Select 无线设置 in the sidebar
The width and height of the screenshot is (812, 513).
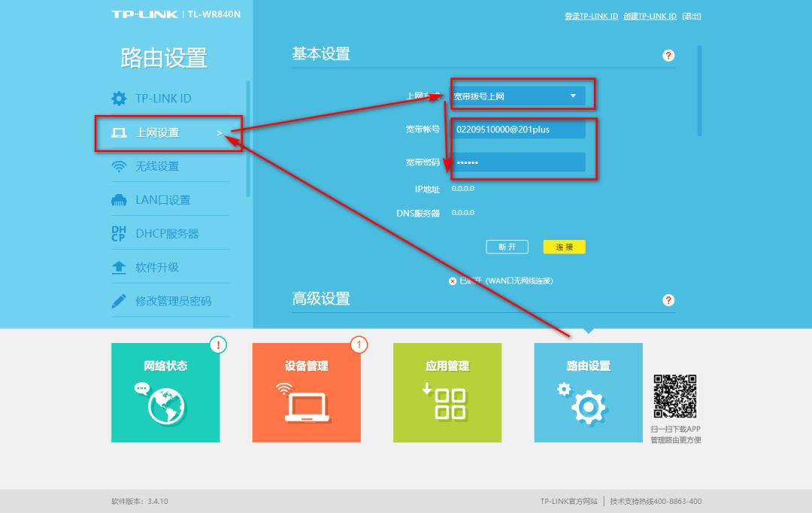[x=170, y=166]
